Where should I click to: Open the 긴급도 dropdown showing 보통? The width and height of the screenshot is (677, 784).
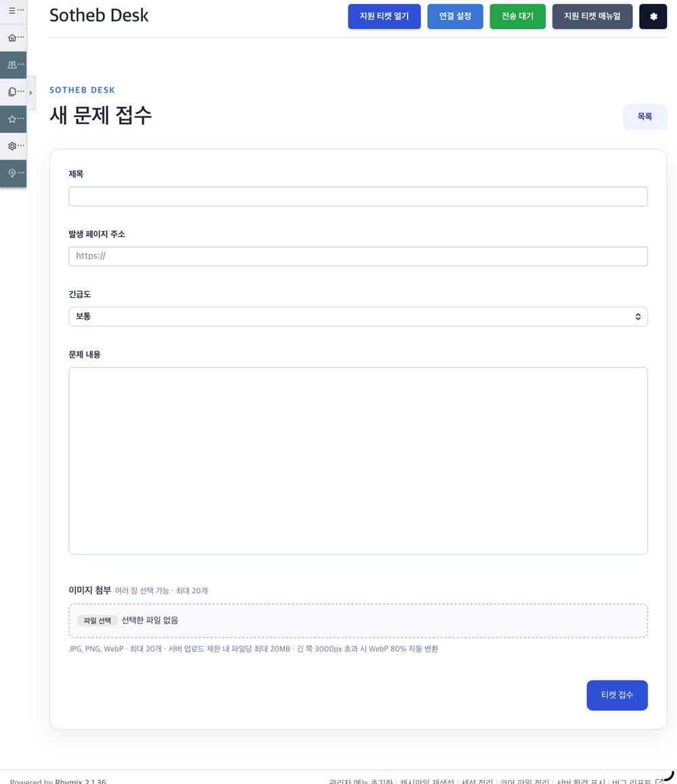[358, 316]
